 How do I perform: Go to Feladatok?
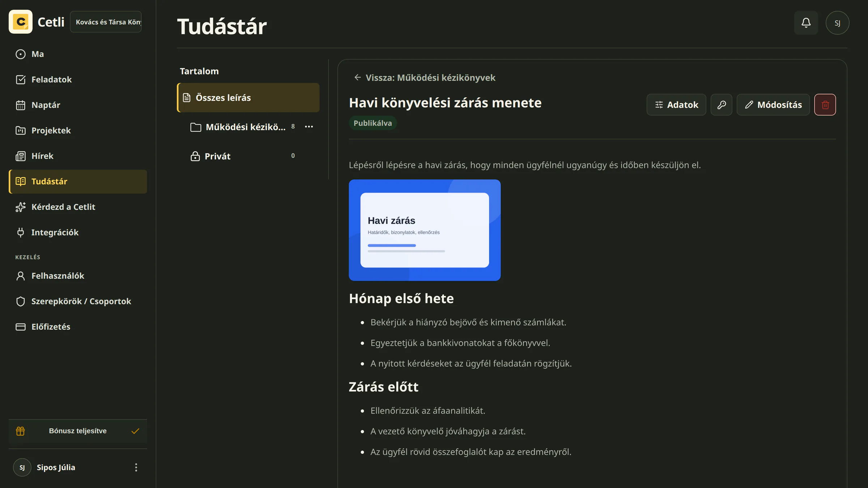(78, 80)
